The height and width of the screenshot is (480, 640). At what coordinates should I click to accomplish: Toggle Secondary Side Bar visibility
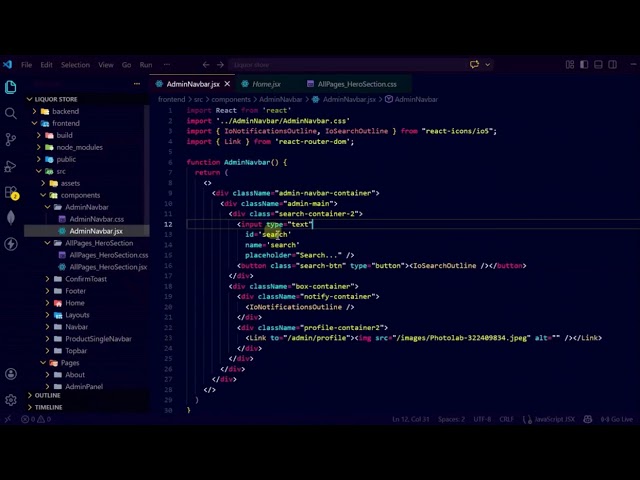(613, 64)
